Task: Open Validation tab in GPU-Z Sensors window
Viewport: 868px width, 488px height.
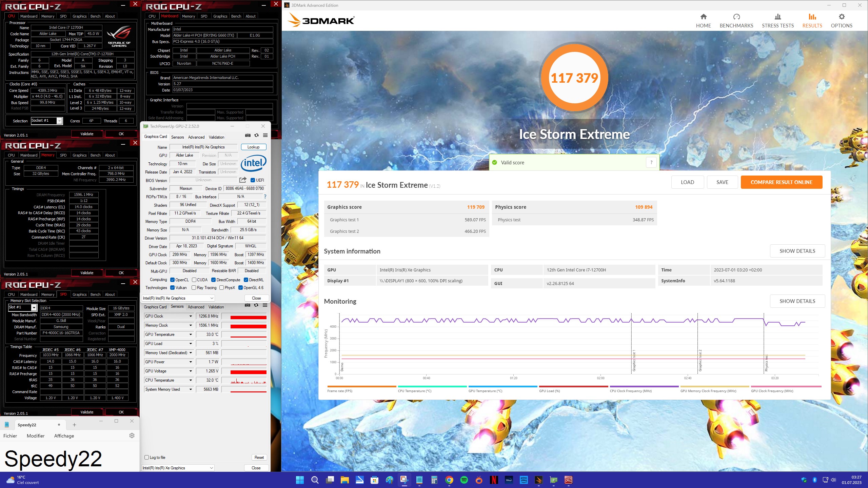Action: 216,307
